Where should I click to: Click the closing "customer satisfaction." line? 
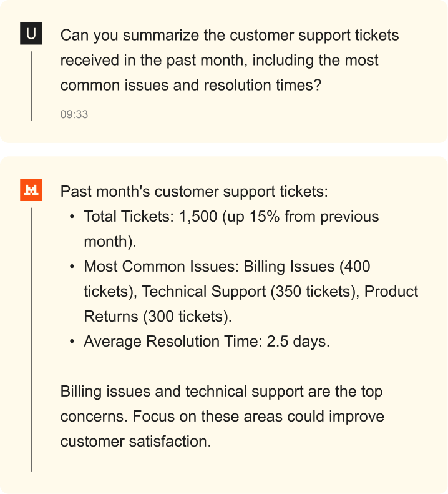[135, 442]
